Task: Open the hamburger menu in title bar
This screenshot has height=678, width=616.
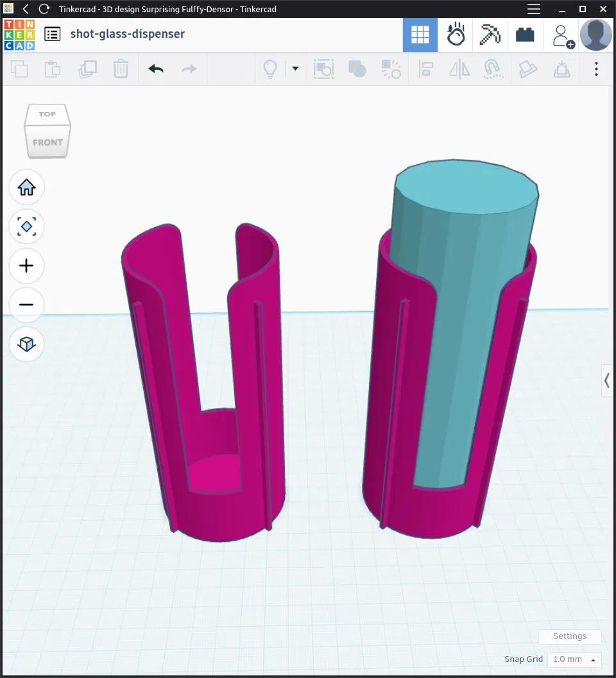Action: coord(534,8)
